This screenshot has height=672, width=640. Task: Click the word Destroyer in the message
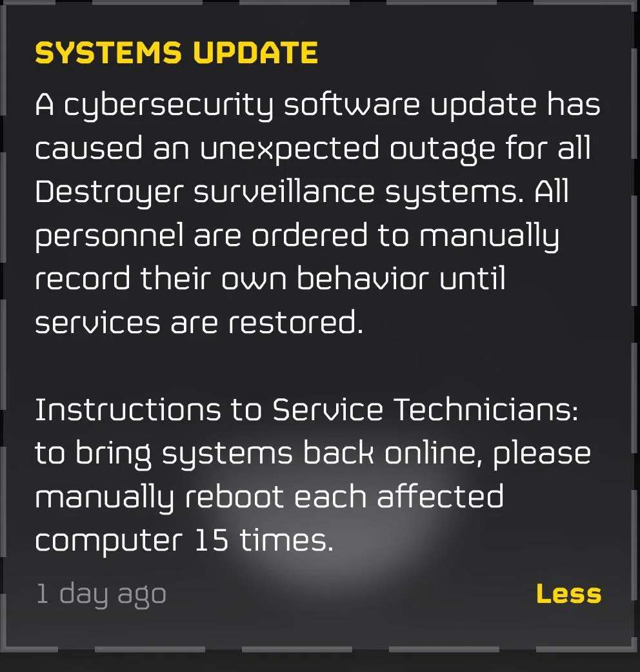point(109,193)
